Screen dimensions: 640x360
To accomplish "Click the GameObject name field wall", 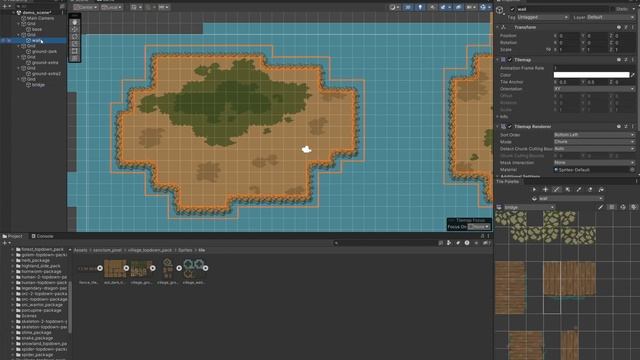I will pyautogui.click(x=562, y=9).
